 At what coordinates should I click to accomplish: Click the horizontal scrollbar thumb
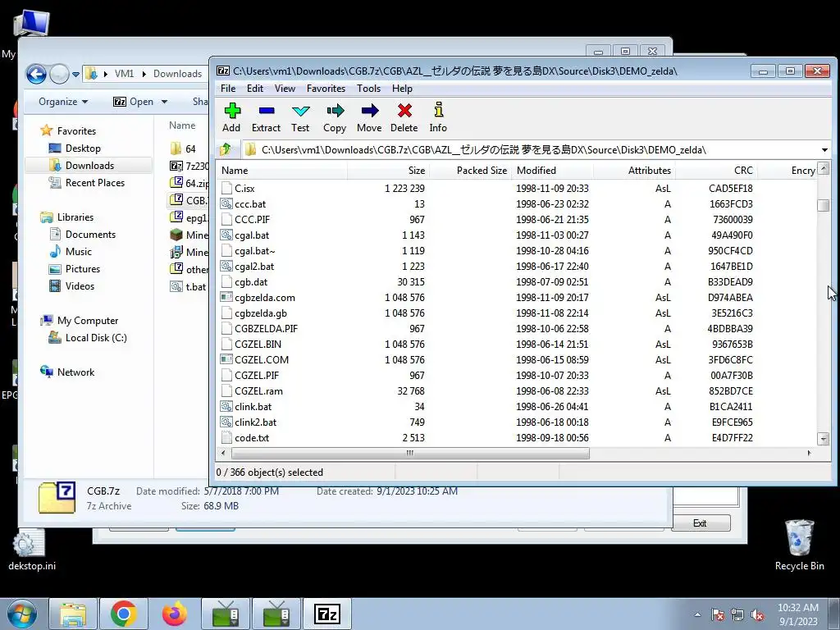click(410, 453)
